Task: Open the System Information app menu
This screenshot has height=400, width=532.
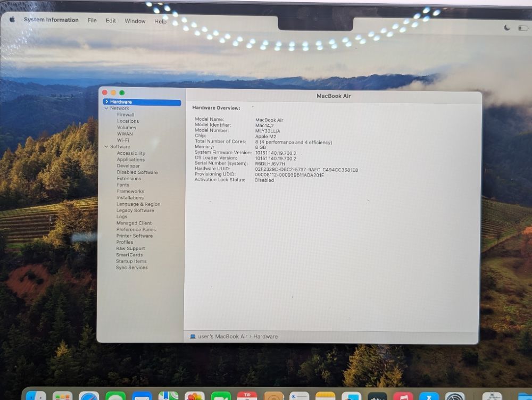Action: click(51, 20)
